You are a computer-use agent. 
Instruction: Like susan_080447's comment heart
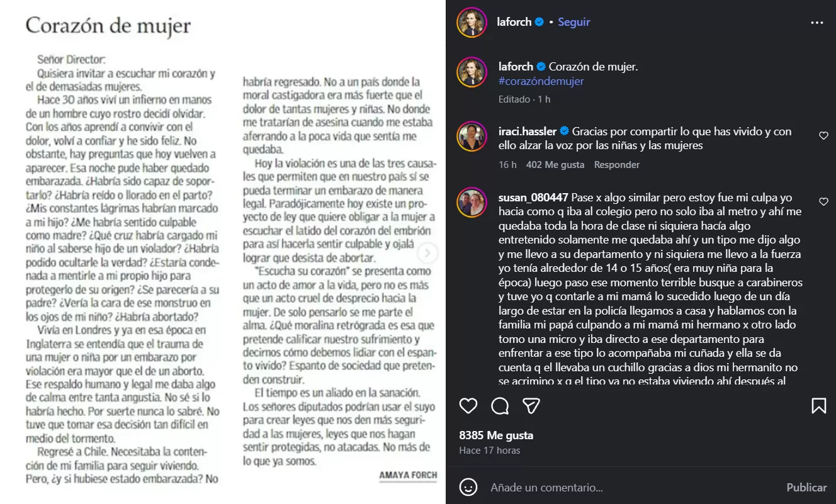tap(823, 201)
